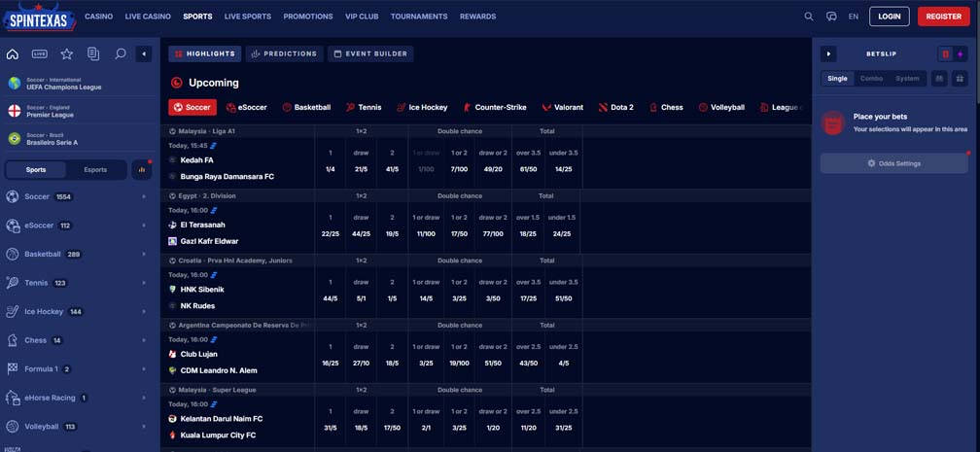Screen dimensions: 980x452
Task: Expand the Chess 14 category arrow
Action: pyautogui.click(x=144, y=340)
